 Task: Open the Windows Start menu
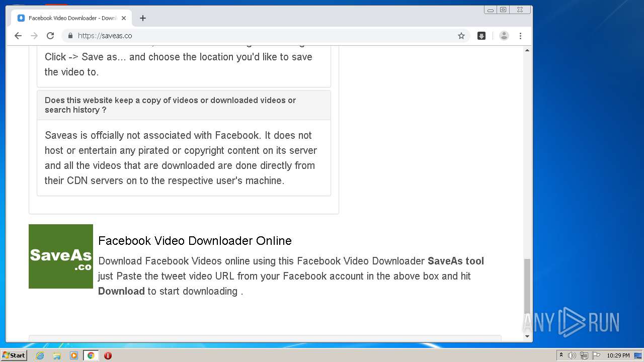coord(14,355)
